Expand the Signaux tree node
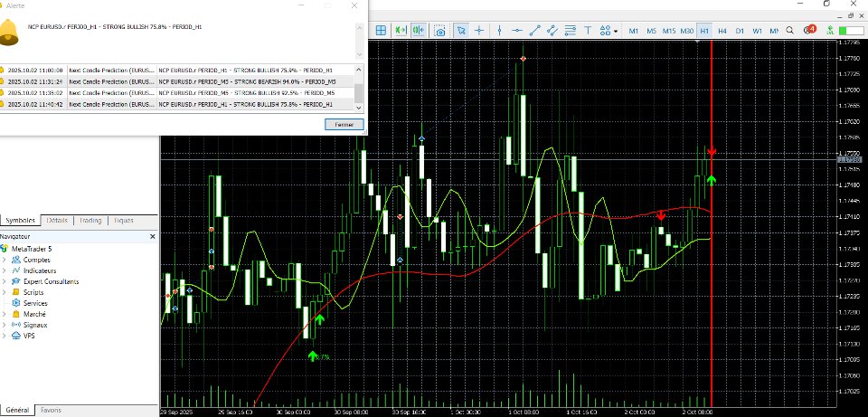The width and height of the screenshot is (868, 417). coord(4,325)
